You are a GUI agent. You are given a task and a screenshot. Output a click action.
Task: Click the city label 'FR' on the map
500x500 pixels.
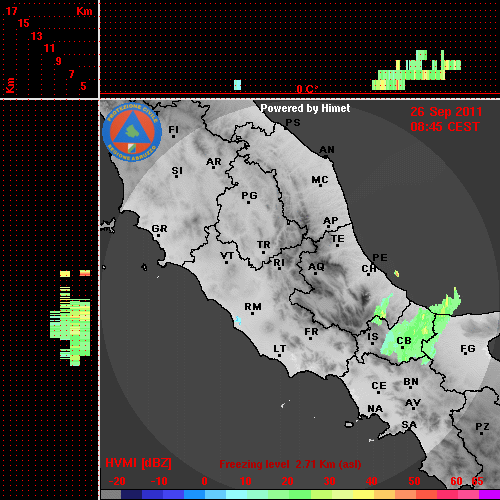(x=311, y=332)
